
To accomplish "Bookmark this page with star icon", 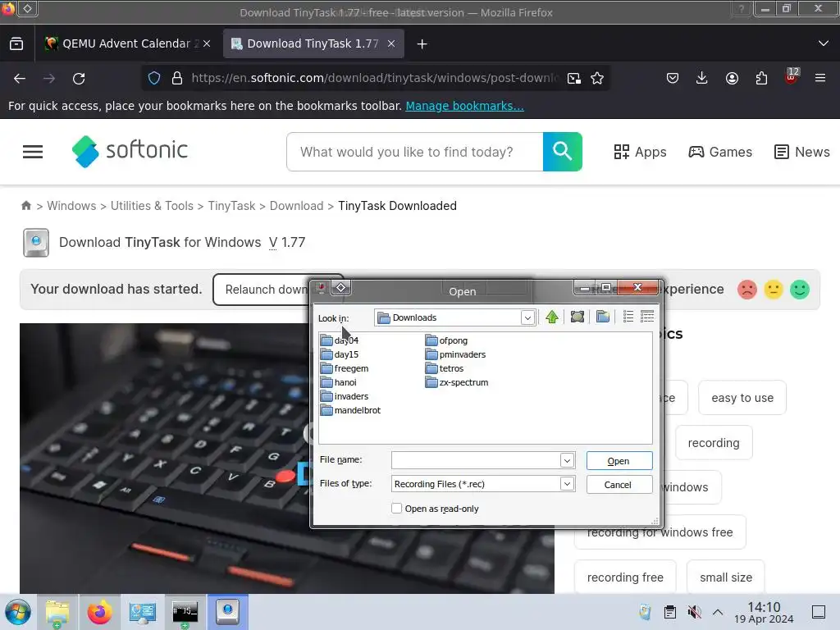I will 597,78.
